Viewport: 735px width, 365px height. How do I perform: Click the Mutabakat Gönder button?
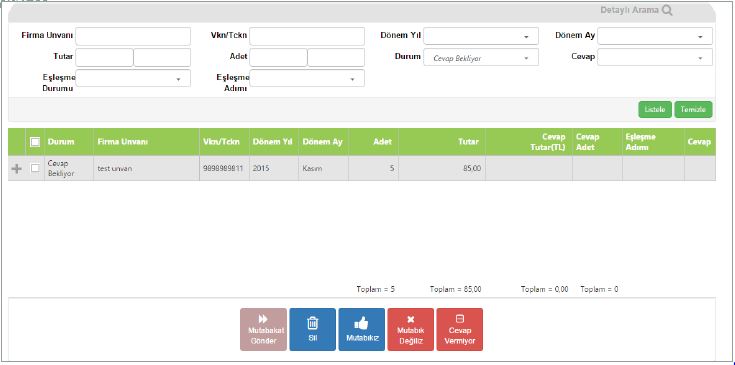(x=263, y=329)
